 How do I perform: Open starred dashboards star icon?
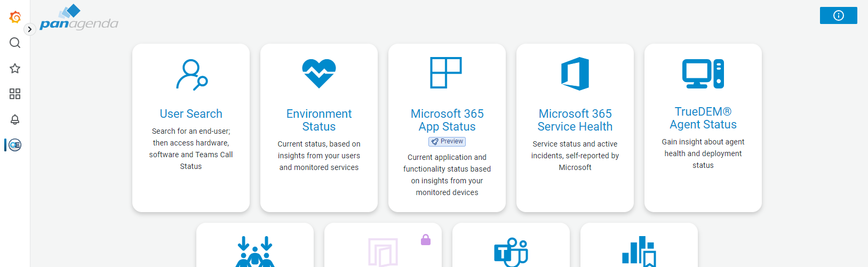tap(15, 68)
